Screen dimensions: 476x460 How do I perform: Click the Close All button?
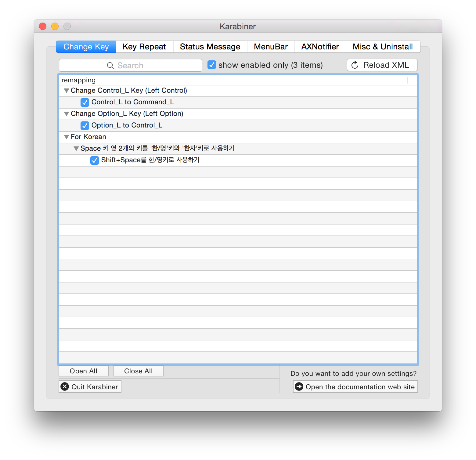[139, 371]
